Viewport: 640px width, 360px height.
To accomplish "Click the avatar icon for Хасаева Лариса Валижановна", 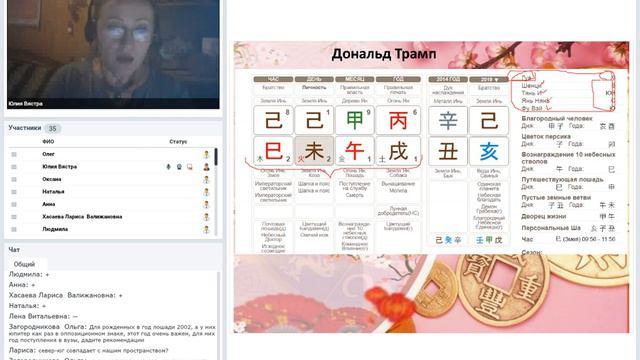I will point(206,217).
